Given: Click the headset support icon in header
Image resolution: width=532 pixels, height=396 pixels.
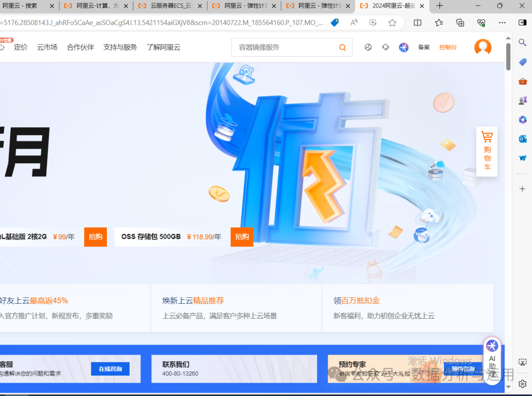Looking at the screenshot, I should click(x=385, y=47).
